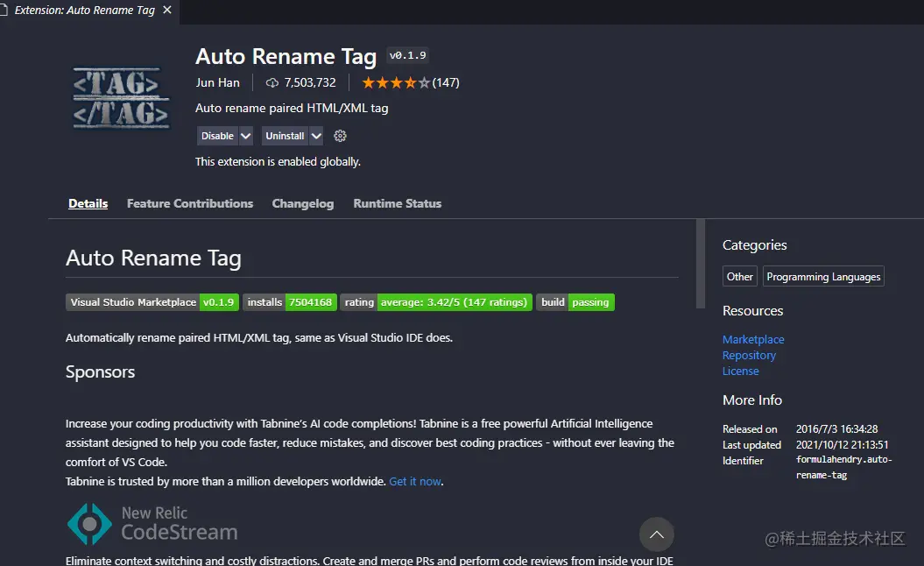924x566 pixels.
Task: Close the Extension: Auto Rename Tag tab
Action: (167, 10)
